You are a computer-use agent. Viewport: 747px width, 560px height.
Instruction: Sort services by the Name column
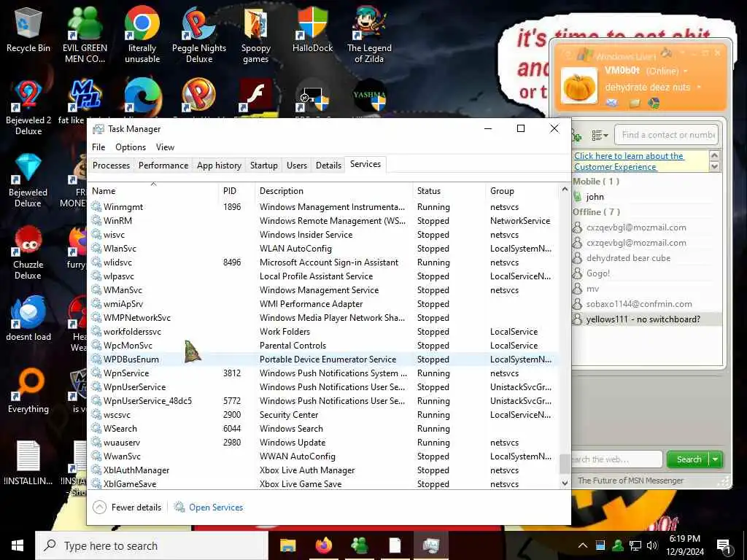(153, 191)
